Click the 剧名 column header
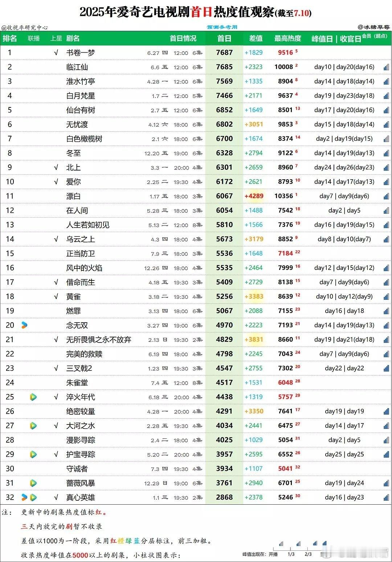The height and width of the screenshot is (562, 392). tap(73, 38)
